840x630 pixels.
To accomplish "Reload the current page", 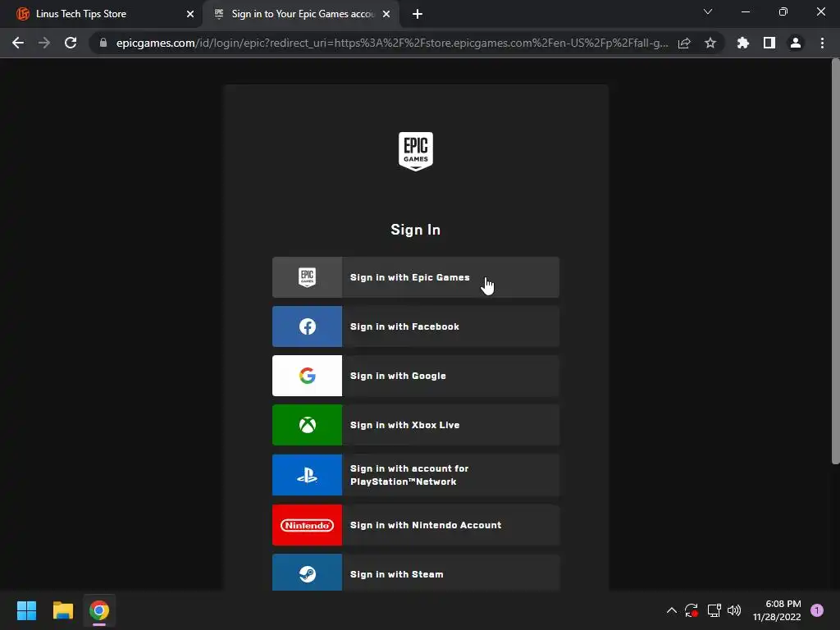I will pyautogui.click(x=71, y=43).
